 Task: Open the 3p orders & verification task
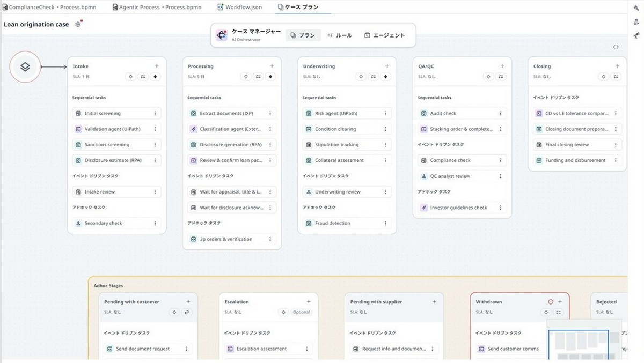232,239
